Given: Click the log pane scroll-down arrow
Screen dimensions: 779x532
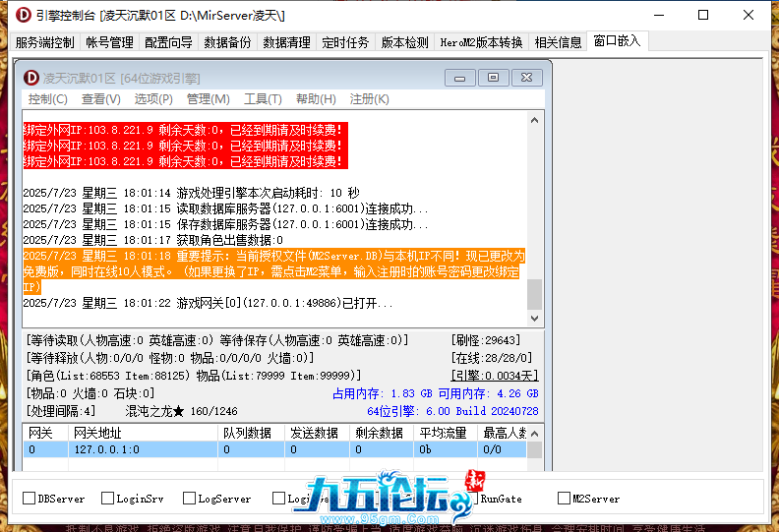Looking at the screenshot, I should [534, 318].
